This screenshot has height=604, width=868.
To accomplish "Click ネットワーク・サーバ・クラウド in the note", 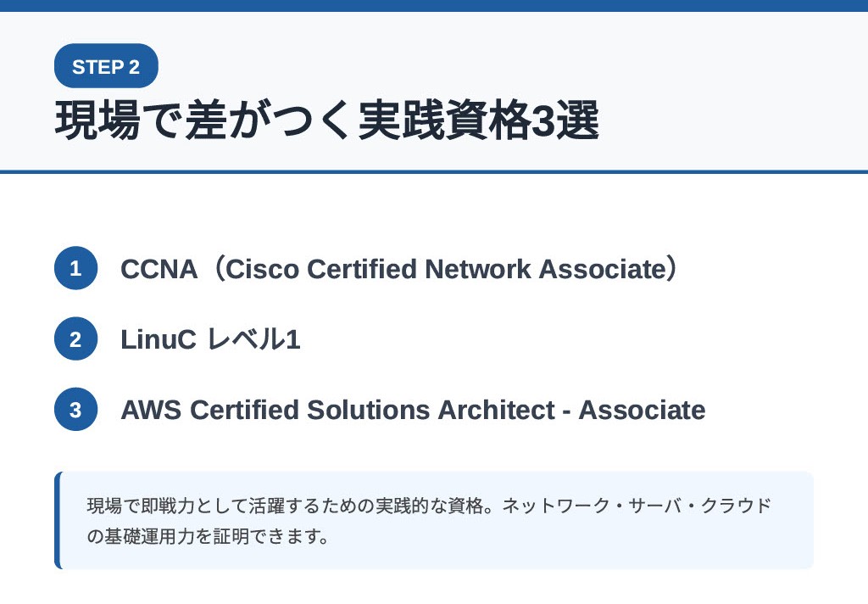I will (637, 506).
